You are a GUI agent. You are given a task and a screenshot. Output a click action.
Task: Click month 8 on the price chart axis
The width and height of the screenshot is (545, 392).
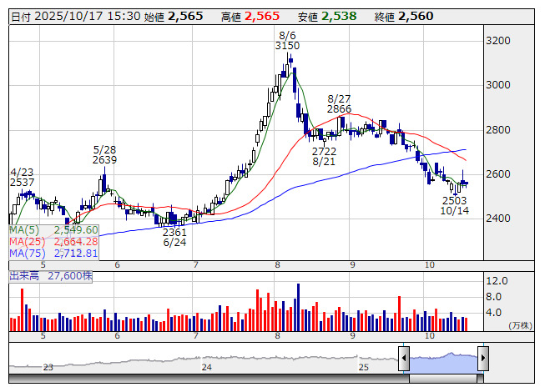coord(277,265)
